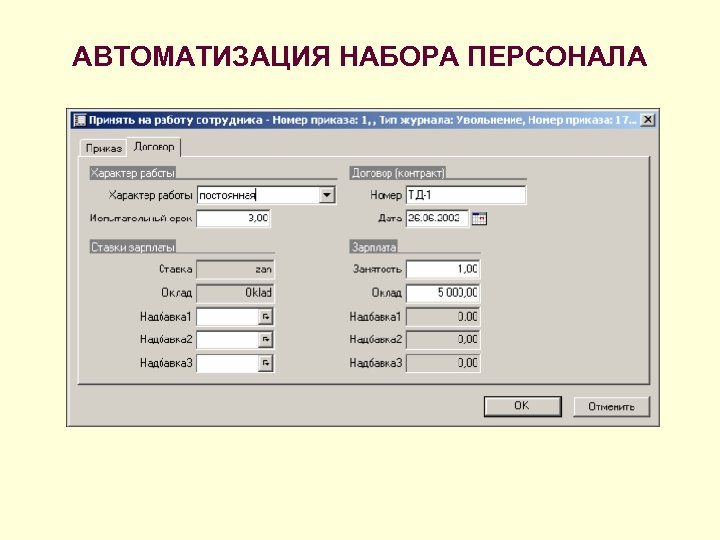
Task: Confirm with the OK button
Action: pyautogui.click(x=523, y=406)
